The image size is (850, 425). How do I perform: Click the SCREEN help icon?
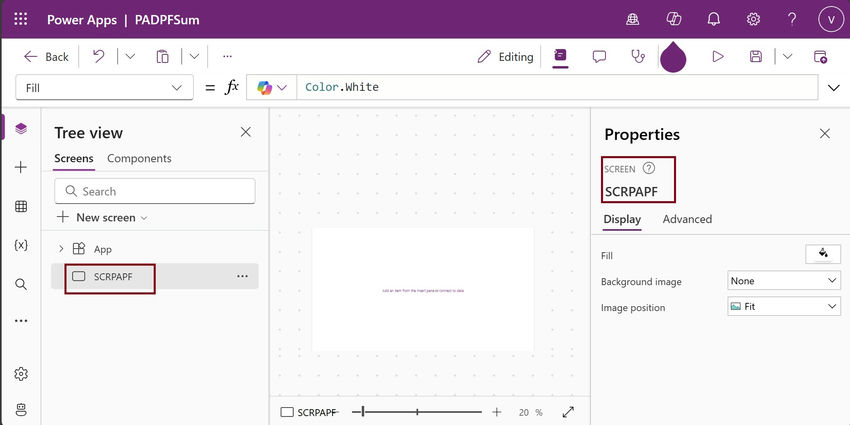(x=648, y=168)
